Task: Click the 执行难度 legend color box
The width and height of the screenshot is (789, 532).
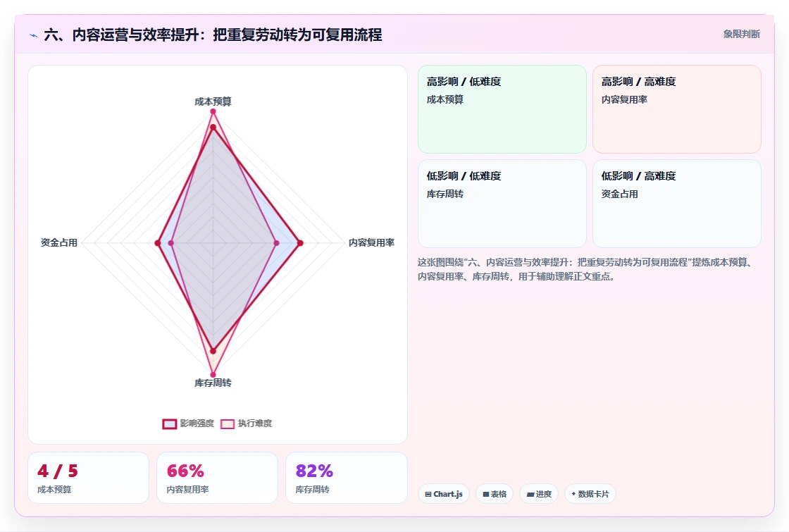Action: (228, 423)
